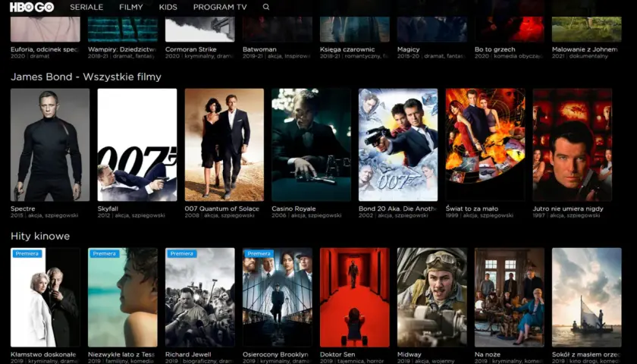637x364 pixels.
Task: Click the Księga czarownic title
Action: coord(347,49)
